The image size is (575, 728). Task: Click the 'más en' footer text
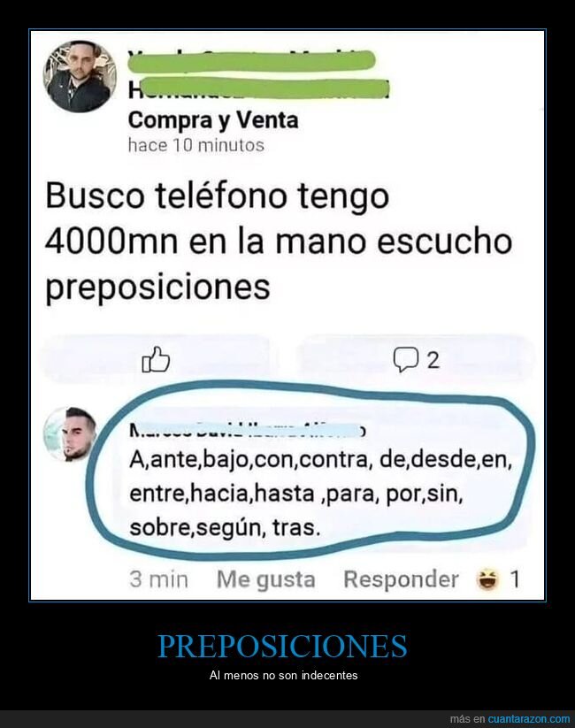click(467, 719)
